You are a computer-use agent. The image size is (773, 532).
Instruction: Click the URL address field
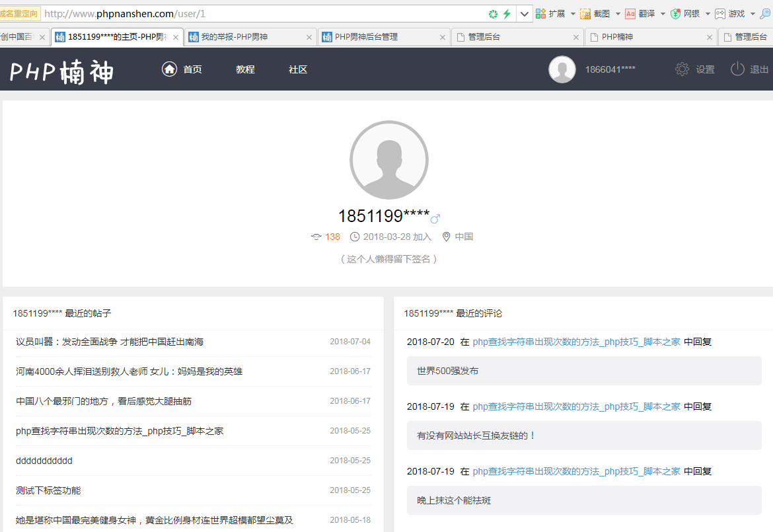tap(264, 14)
